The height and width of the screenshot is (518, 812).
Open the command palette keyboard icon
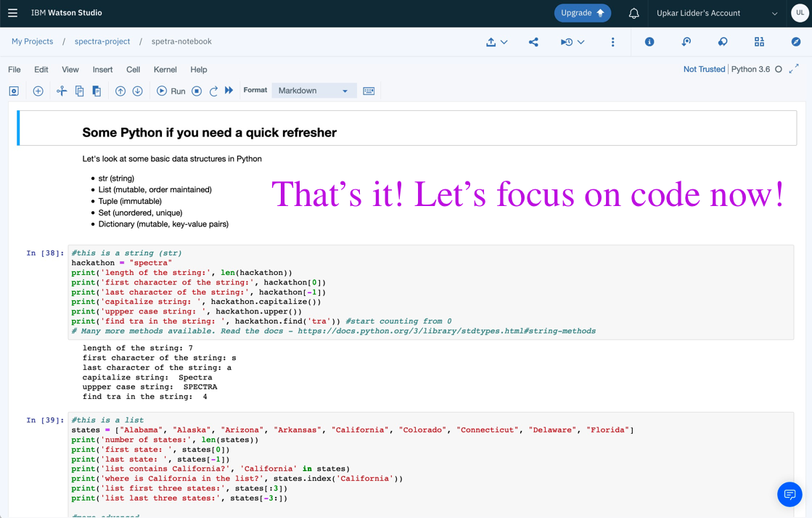(x=369, y=91)
